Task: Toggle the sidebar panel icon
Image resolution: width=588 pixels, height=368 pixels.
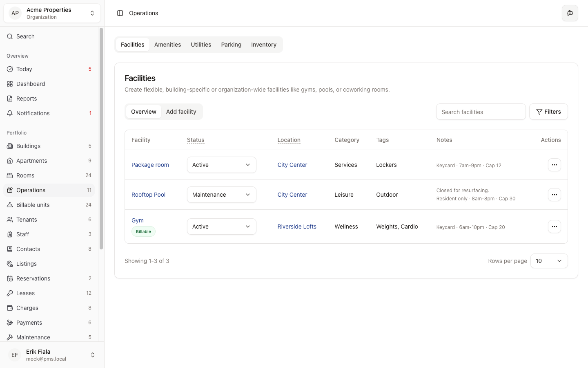Action: pos(120,13)
